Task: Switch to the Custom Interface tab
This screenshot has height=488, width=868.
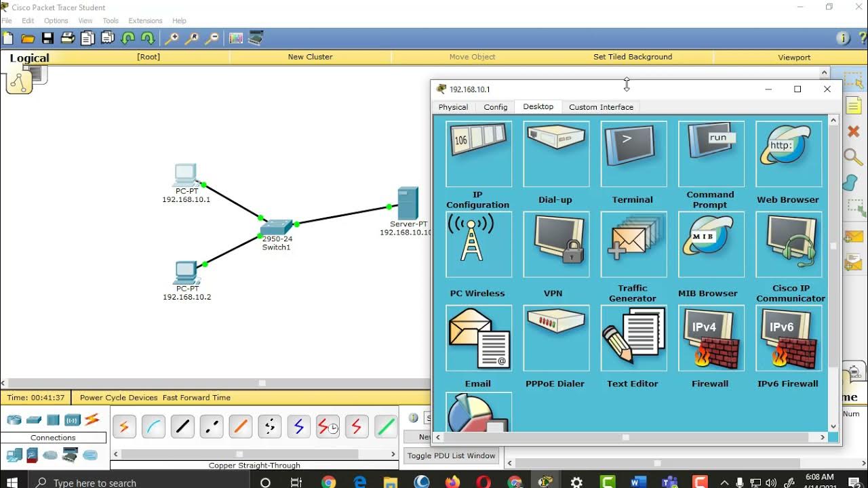Action: 601,107
